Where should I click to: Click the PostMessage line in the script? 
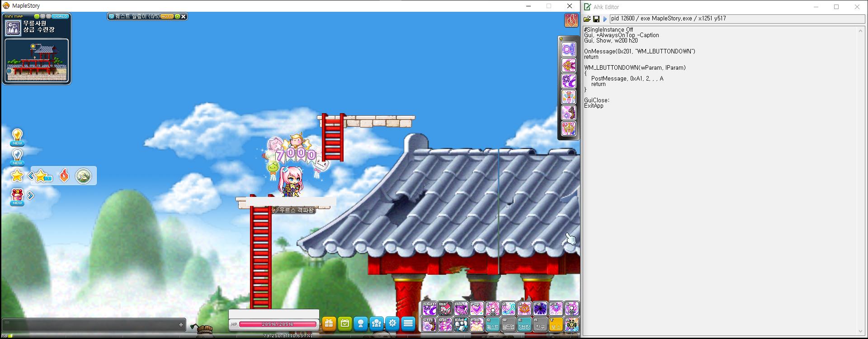627,79
